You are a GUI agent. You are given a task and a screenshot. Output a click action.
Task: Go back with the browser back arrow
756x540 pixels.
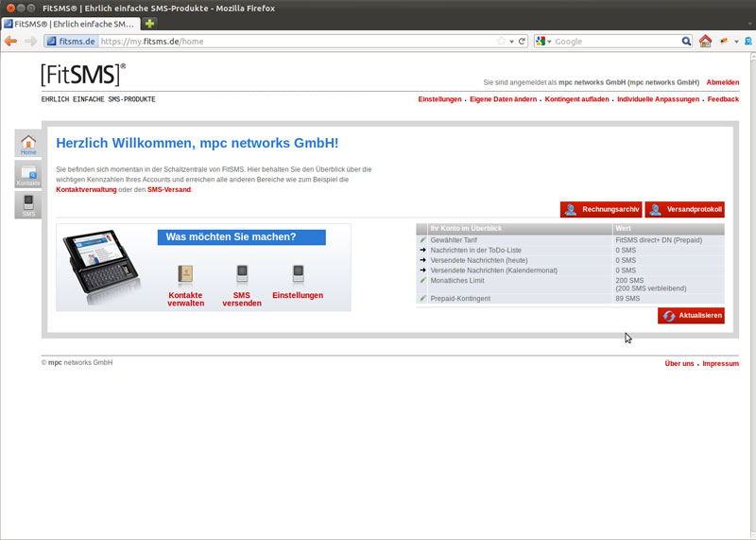click(x=10, y=41)
